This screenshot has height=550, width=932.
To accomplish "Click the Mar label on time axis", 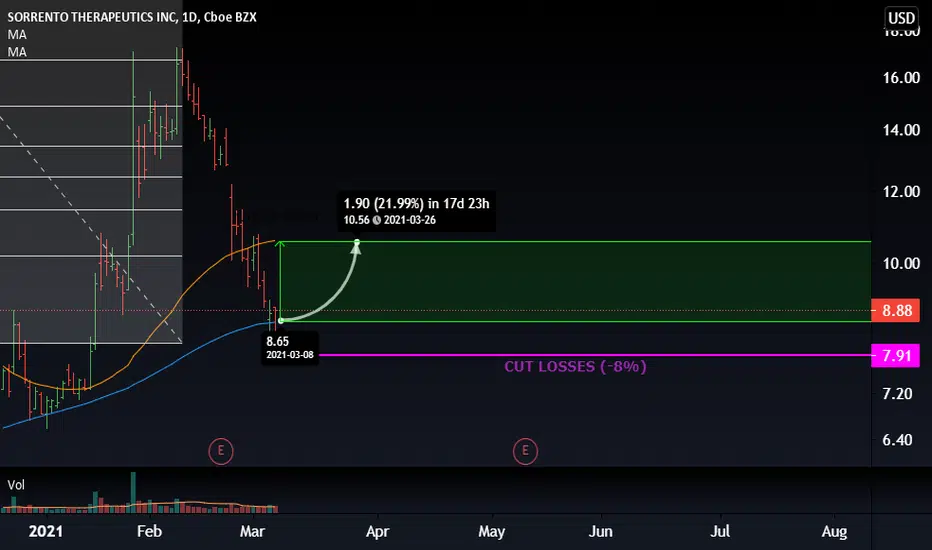I will coord(252,531).
